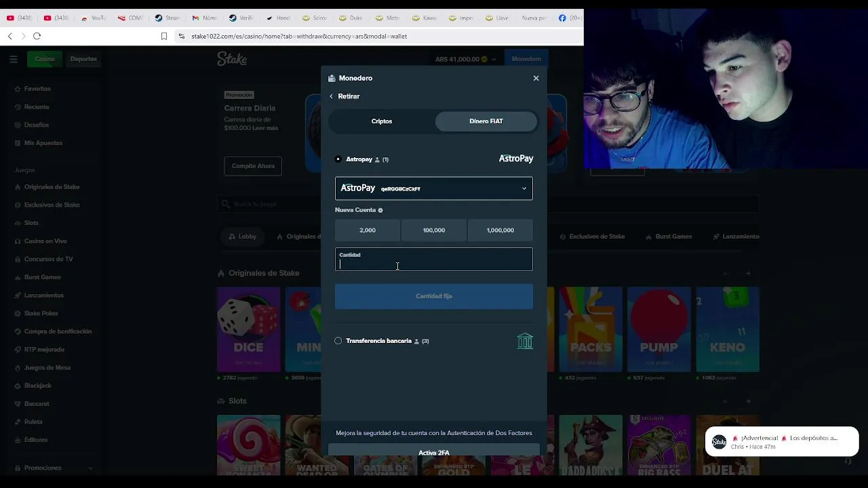The height and width of the screenshot is (488, 868).
Task: Click the Slots icon in the sidebar
Action: pos(18,223)
